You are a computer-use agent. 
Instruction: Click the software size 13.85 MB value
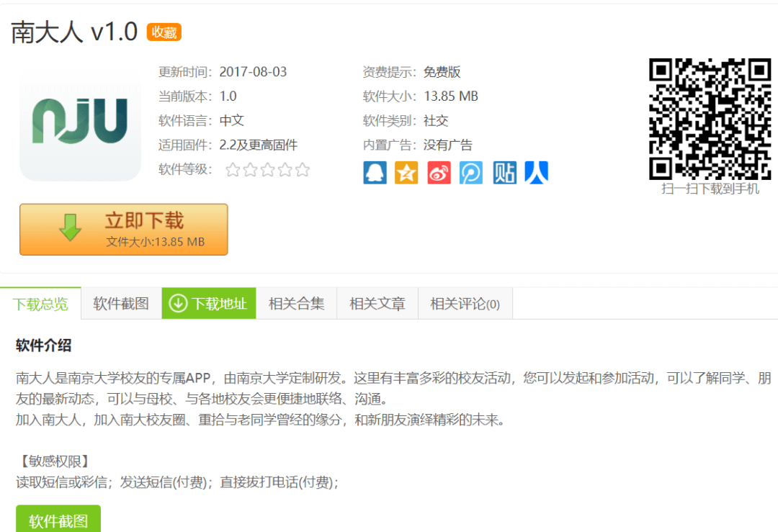click(x=450, y=96)
